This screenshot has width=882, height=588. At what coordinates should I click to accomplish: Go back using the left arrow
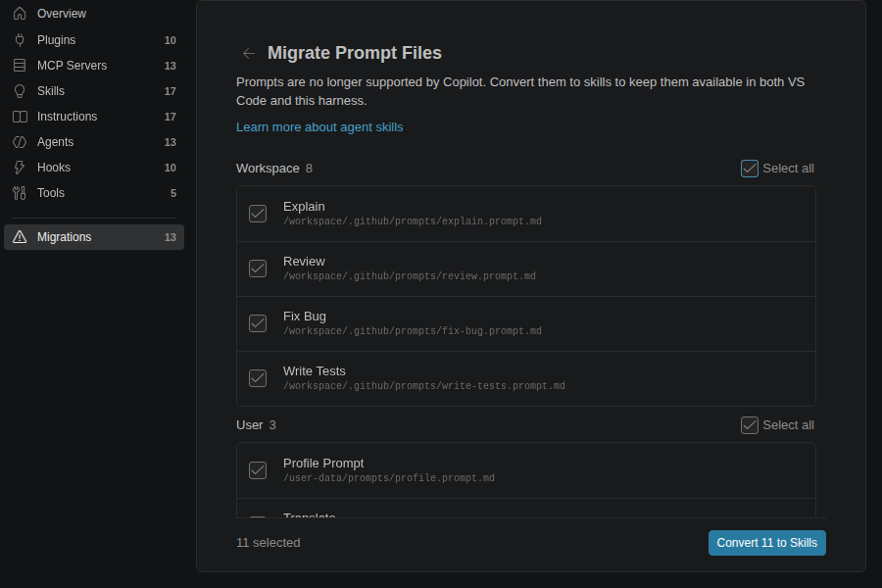point(249,54)
